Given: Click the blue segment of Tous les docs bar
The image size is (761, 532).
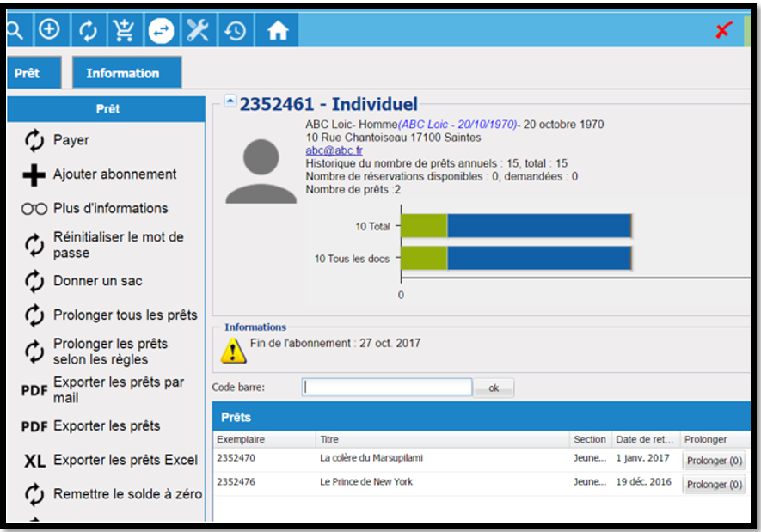Looking at the screenshot, I should (539, 258).
